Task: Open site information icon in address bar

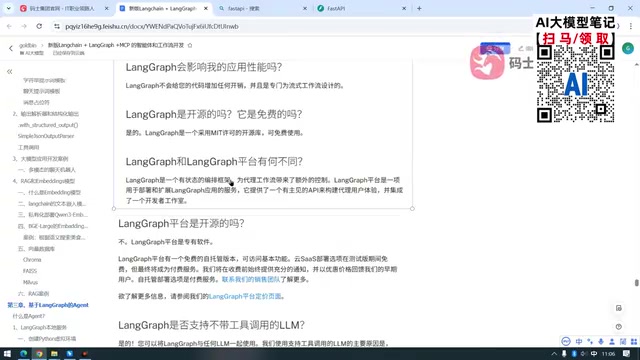Action: [56, 26]
